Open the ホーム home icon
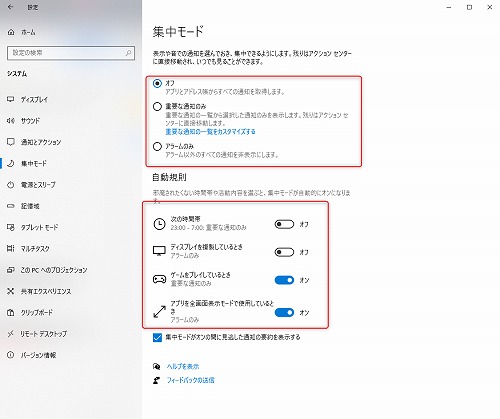Viewport: 500px width, 419px height. (x=11, y=32)
